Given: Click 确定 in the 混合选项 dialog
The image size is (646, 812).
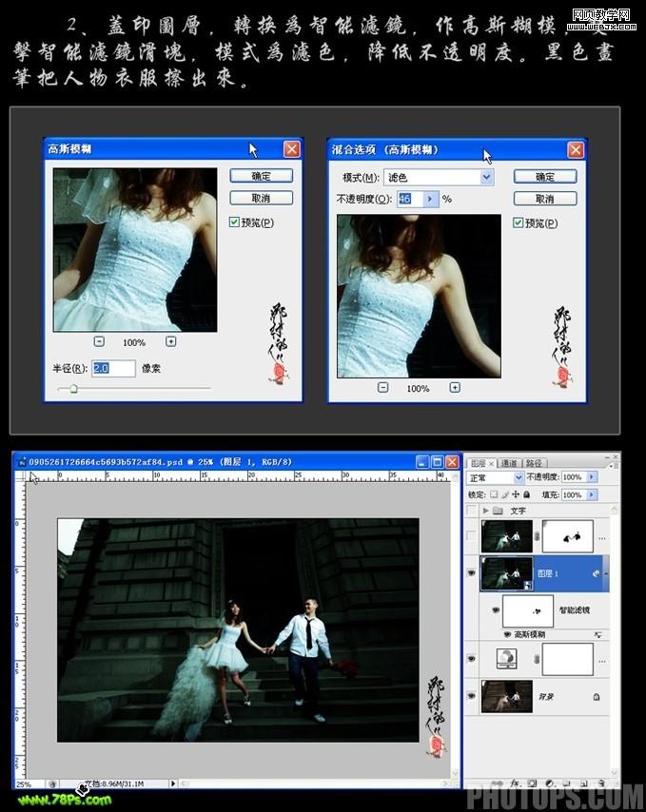Looking at the screenshot, I should [545, 177].
